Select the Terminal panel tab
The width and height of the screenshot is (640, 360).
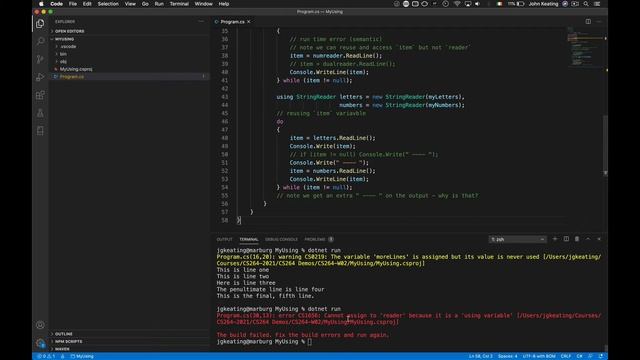249,239
